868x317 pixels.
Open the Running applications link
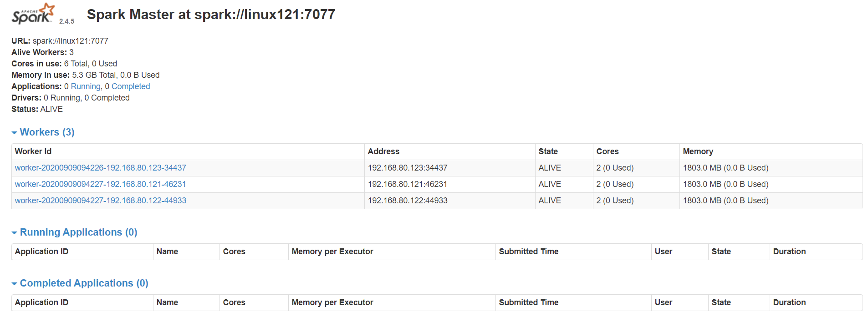[86, 86]
